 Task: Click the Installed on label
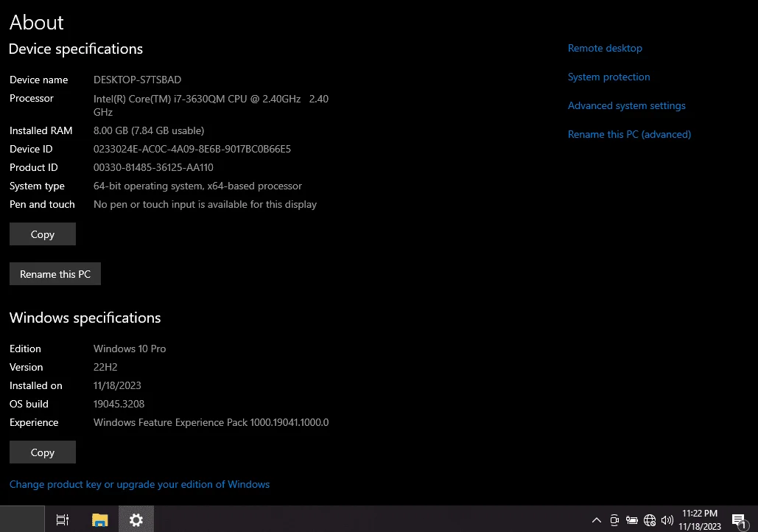point(36,385)
